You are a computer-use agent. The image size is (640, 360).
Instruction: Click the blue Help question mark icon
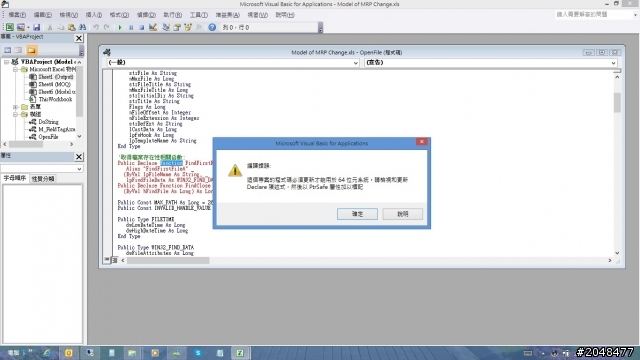pos(212,27)
